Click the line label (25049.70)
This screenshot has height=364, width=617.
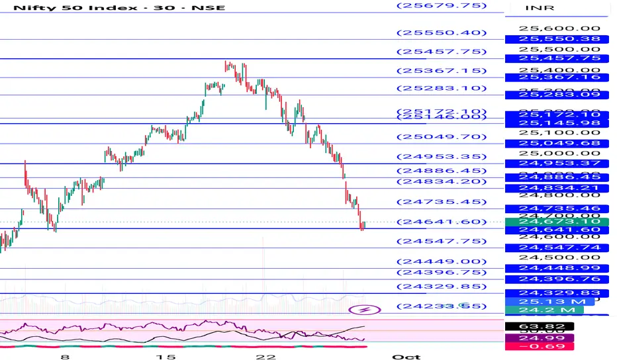[442, 137]
